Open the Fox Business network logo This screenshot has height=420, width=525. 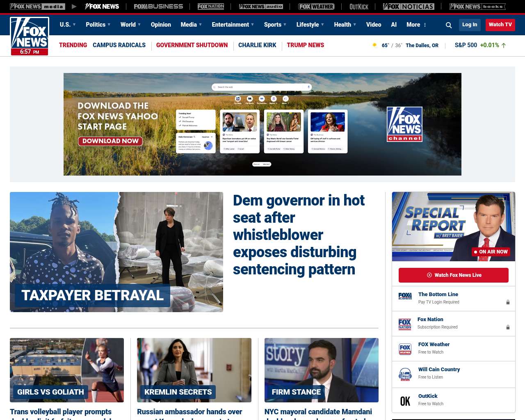pyautogui.click(x=158, y=7)
